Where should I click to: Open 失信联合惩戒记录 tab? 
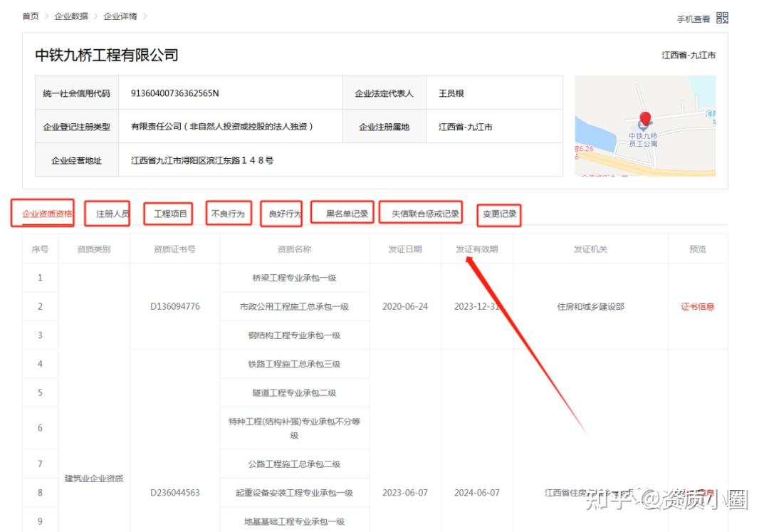pyautogui.click(x=425, y=214)
